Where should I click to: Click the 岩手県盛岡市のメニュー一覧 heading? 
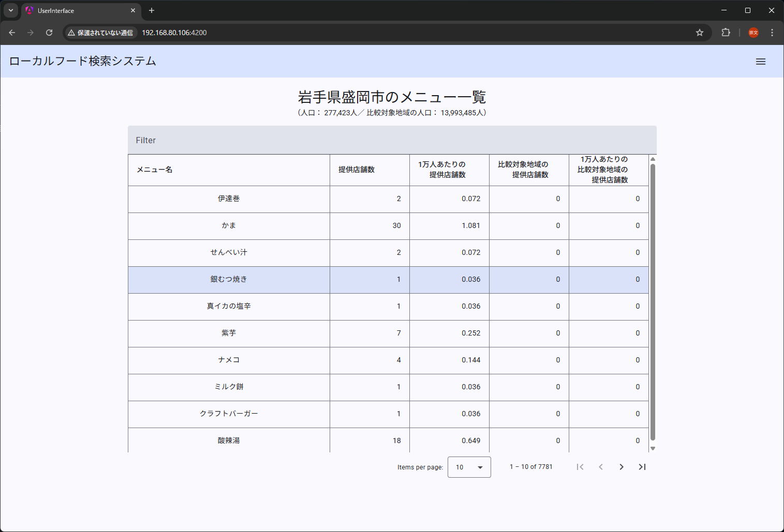[x=392, y=97]
